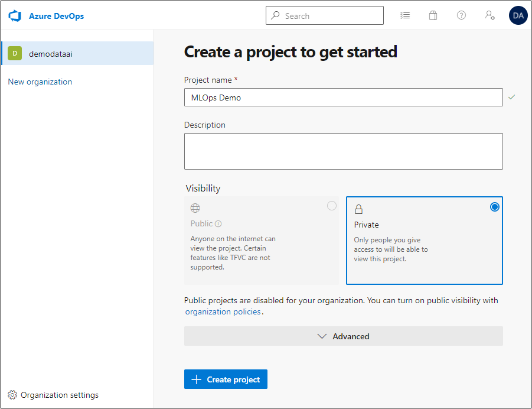Select the Private visibility radio button
The width and height of the screenshot is (532, 409).
pos(494,207)
